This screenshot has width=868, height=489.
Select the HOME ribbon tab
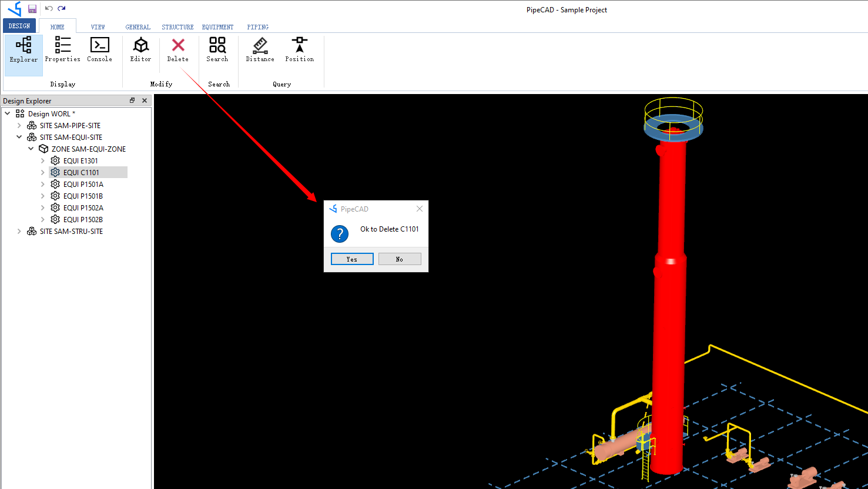tap(58, 26)
